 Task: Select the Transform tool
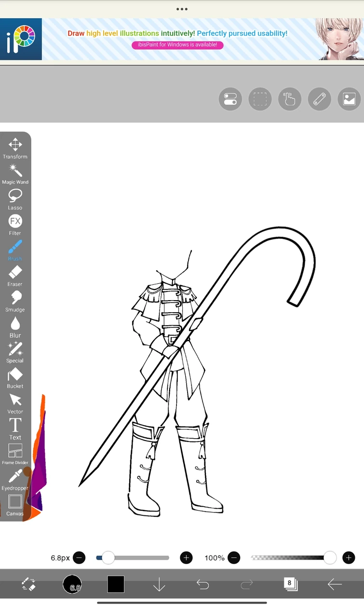[x=15, y=149]
